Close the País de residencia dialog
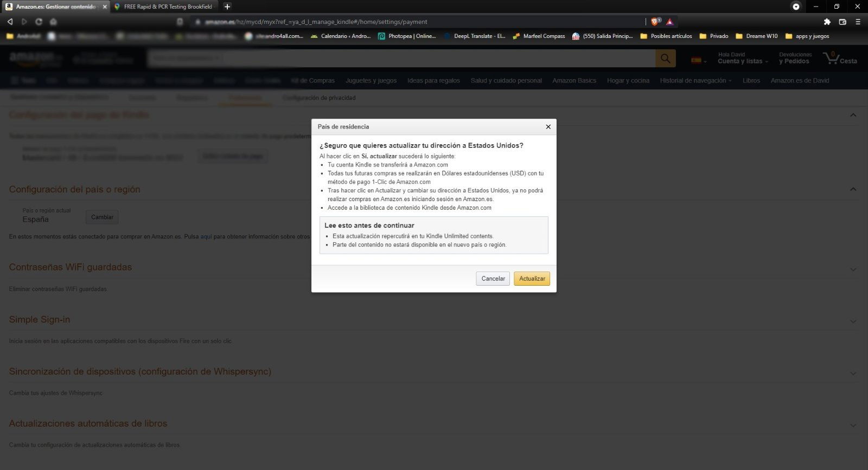 (x=548, y=127)
